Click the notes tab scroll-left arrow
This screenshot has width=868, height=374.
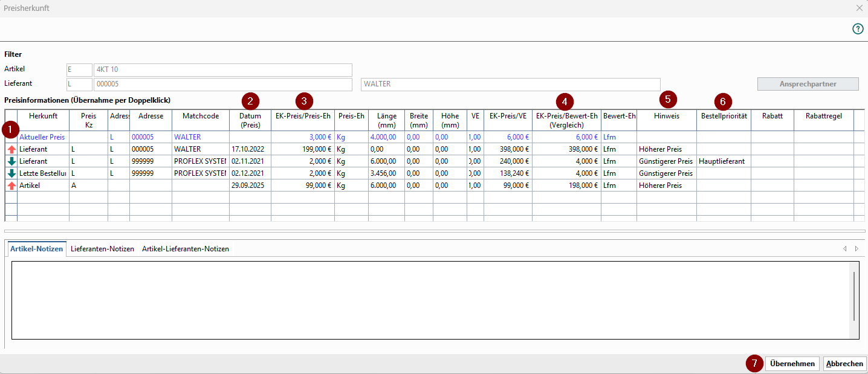(x=844, y=249)
